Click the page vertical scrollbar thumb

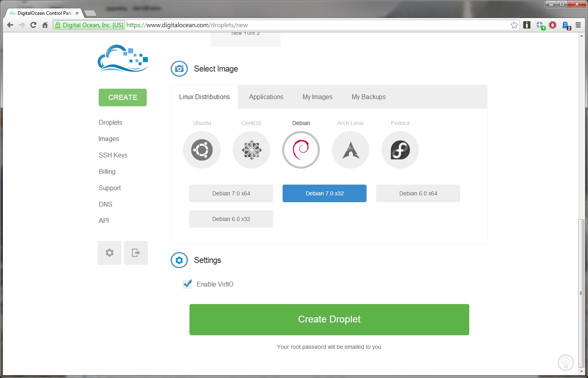582,294
